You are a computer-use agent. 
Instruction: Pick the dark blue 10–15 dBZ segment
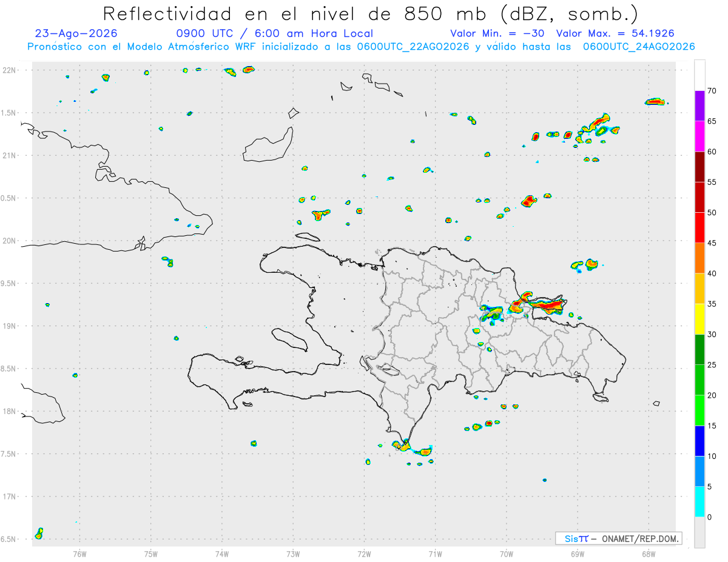tap(699, 441)
